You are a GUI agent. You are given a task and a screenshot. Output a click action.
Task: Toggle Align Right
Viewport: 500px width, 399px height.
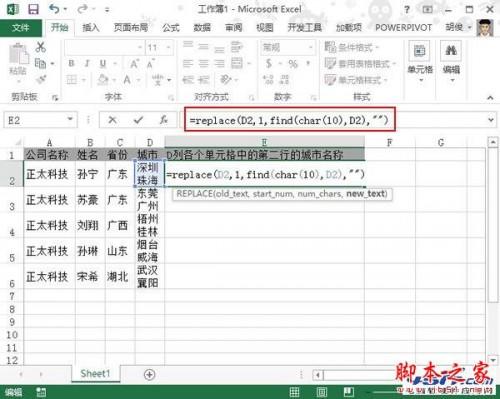[x=219, y=63]
